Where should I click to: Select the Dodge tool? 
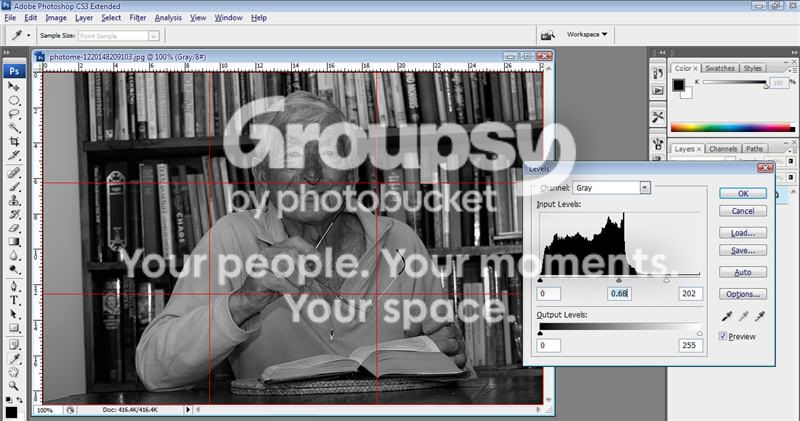pyautogui.click(x=14, y=269)
